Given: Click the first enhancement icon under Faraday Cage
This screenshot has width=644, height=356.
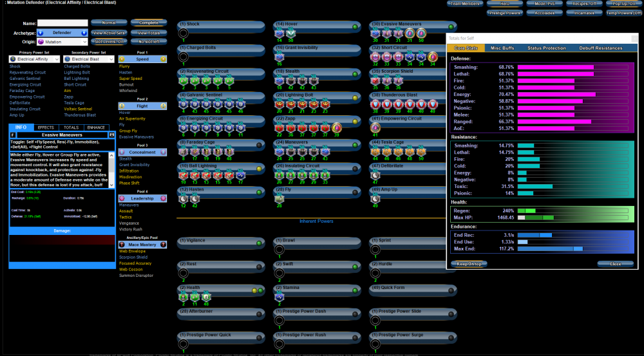Looking at the screenshot, I should pos(183,151).
